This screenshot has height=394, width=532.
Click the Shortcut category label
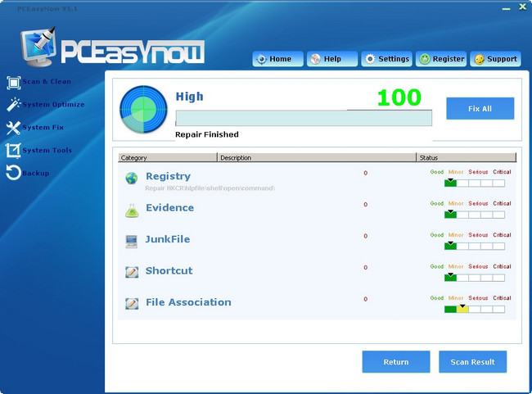coord(169,270)
